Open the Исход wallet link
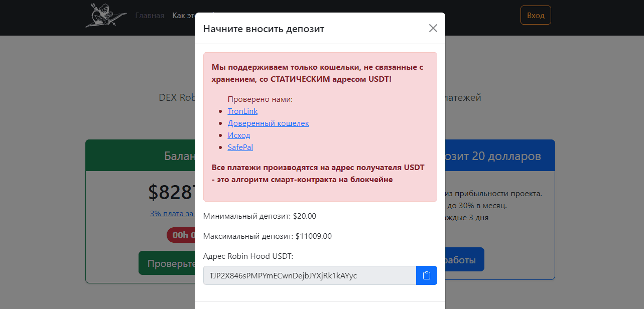 [x=239, y=135]
